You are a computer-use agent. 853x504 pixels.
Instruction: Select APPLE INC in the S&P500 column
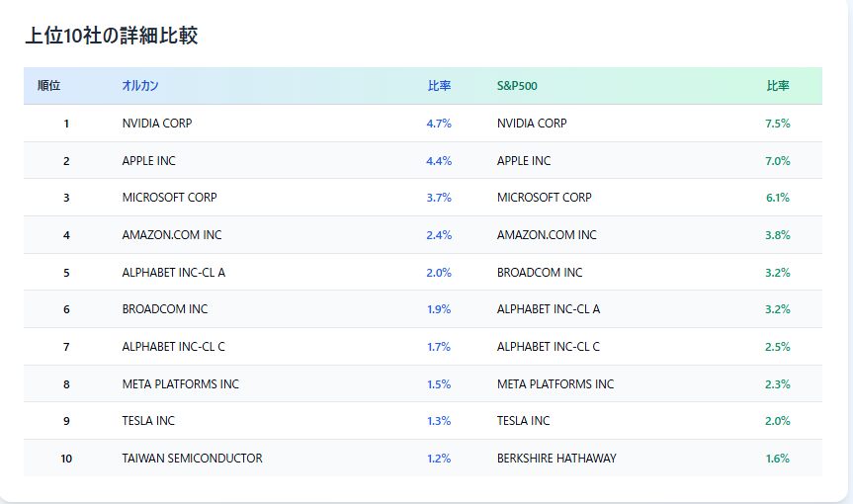click(524, 161)
